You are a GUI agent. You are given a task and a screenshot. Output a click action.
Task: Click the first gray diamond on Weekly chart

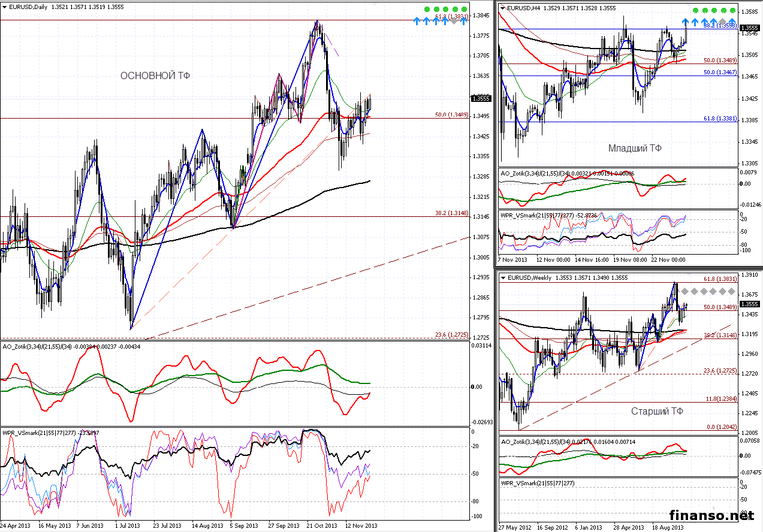[x=686, y=291]
